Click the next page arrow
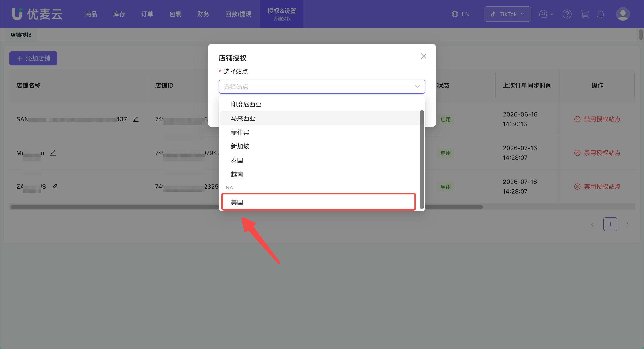The height and width of the screenshot is (349, 644). pyautogui.click(x=628, y=225)
